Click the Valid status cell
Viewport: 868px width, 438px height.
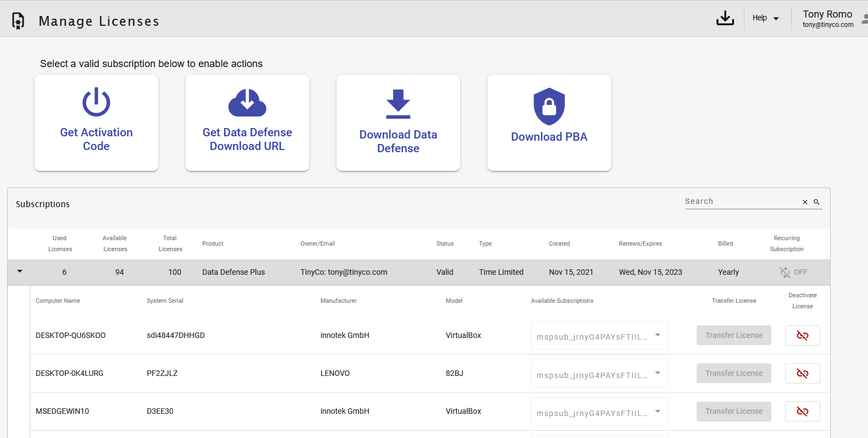(x=445, y=272)
